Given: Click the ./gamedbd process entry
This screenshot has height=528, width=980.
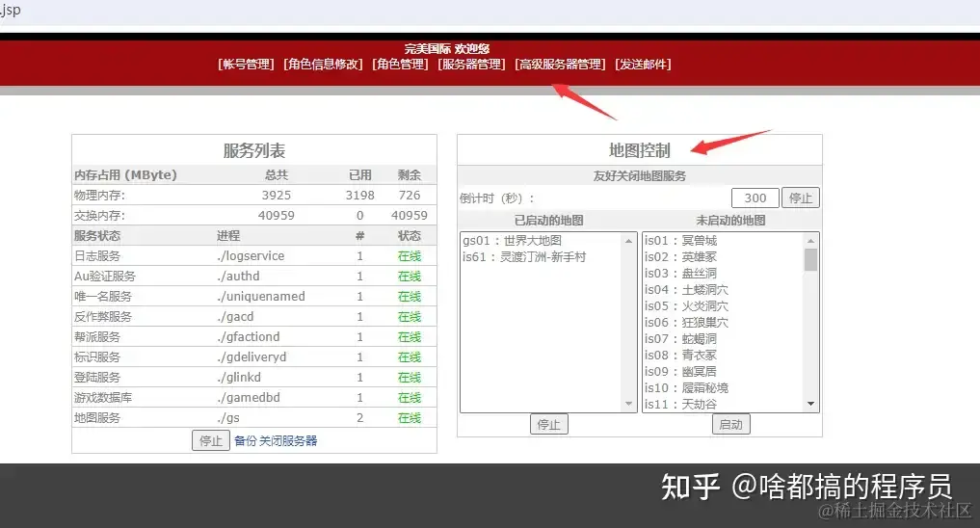Looking at the screenshot, I should tap(248, 397).
